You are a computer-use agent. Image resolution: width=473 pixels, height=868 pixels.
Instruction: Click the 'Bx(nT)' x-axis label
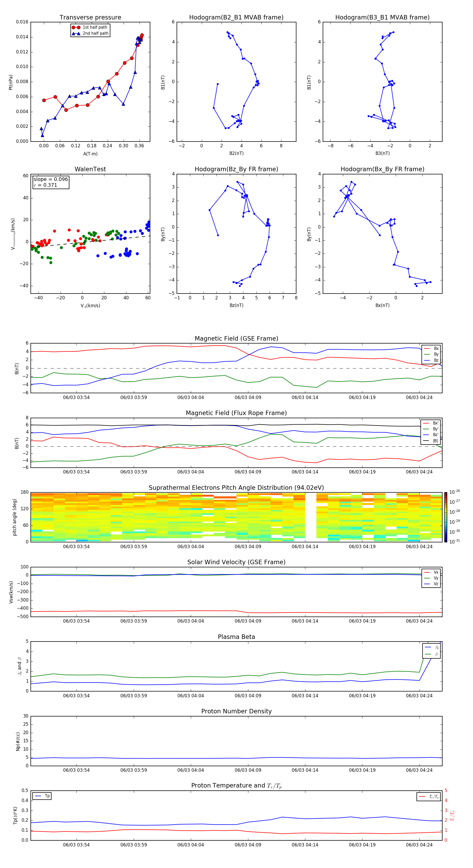[x=382, y=305]
